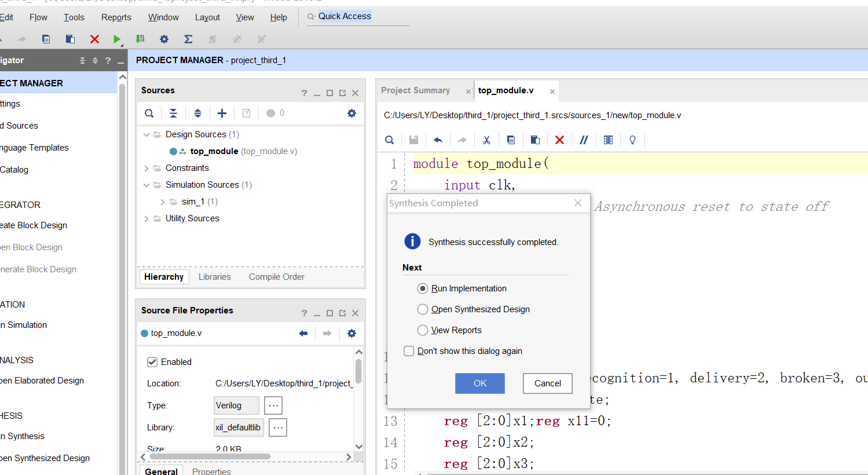
Task: Expand Utility Sources tree node
Action: (x=147, y=218)
